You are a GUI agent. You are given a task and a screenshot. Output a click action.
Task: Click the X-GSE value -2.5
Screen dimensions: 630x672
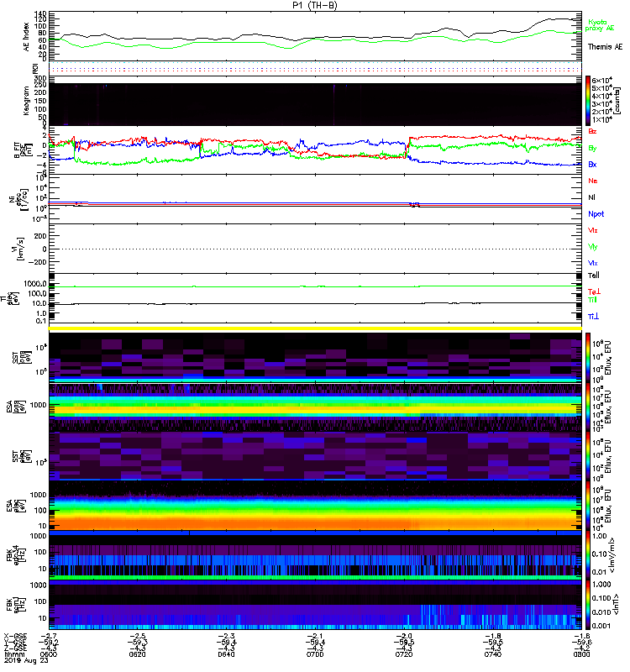137,636
